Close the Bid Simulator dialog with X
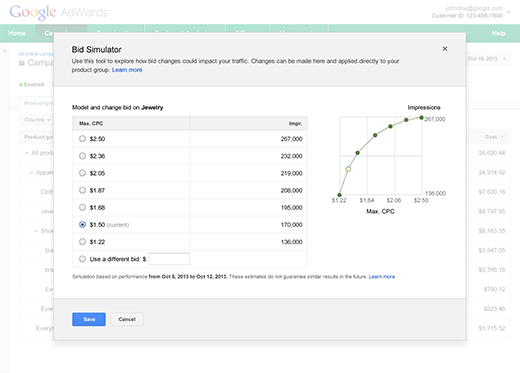Image resolution: width=520 pixels, height=373 pixels. point(444,49)
